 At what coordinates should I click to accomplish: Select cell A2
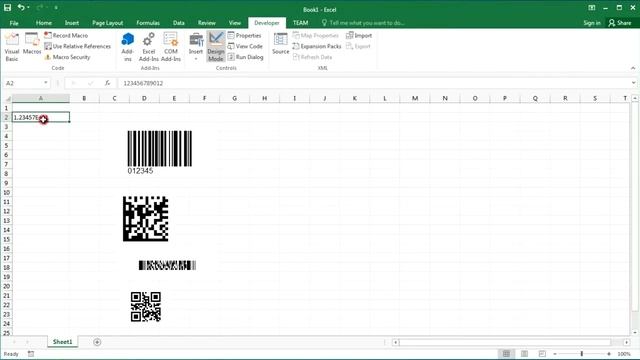[x=41, y=117]
